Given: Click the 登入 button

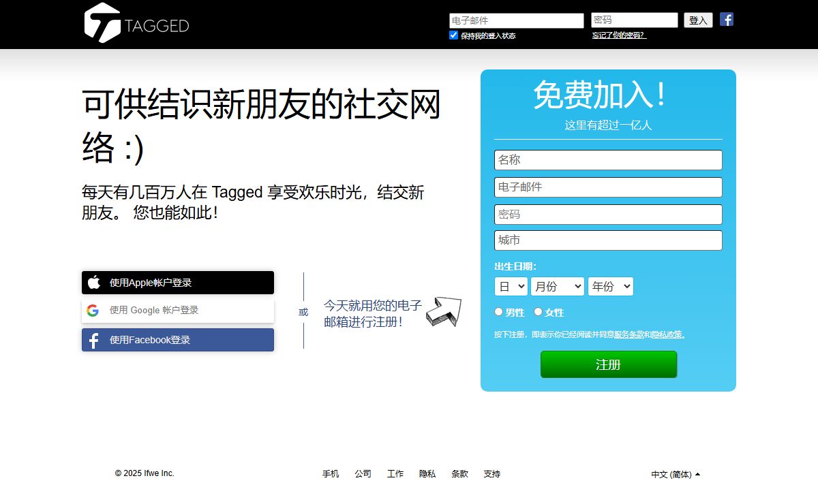Looking at the screenshot, I should [698, 20].
